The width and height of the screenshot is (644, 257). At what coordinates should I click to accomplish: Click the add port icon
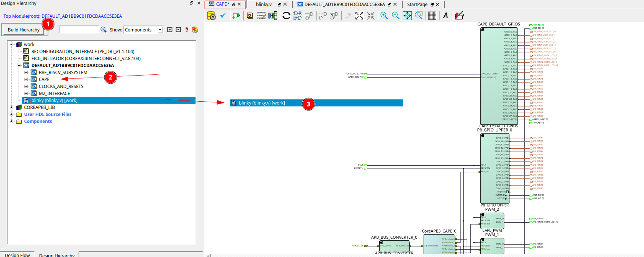point(236,16)
